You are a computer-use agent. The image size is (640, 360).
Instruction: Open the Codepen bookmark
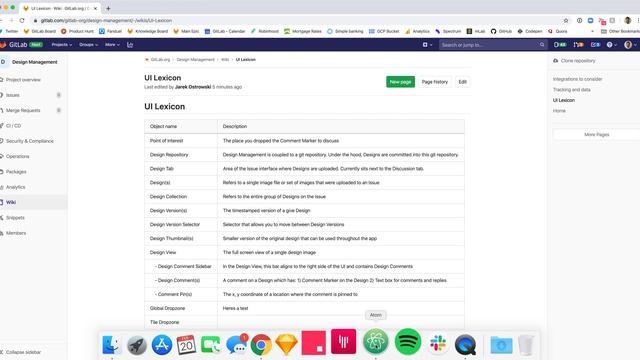pyautogui.click(x=530, y=31)
